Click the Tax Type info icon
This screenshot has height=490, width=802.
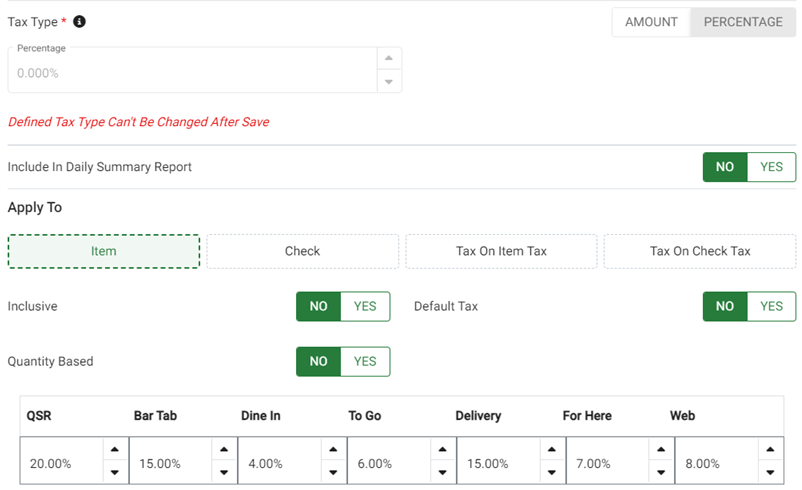click(x=80, y=22)
